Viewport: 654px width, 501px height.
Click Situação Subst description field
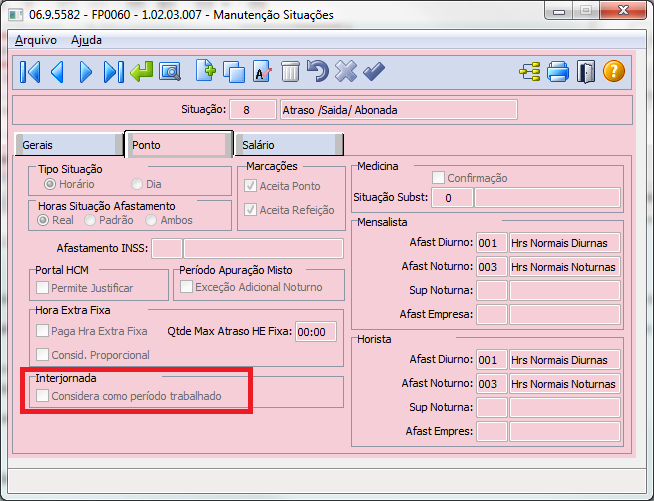coord(548,198)
